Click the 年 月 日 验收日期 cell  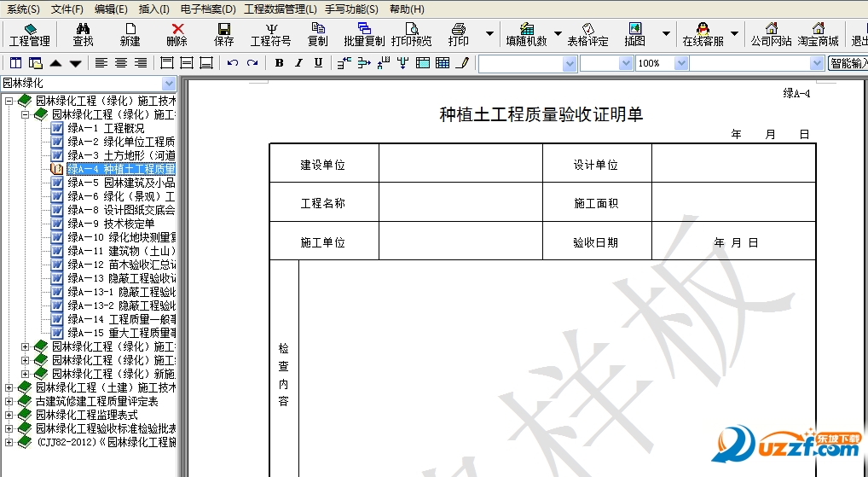pos(733,241)
